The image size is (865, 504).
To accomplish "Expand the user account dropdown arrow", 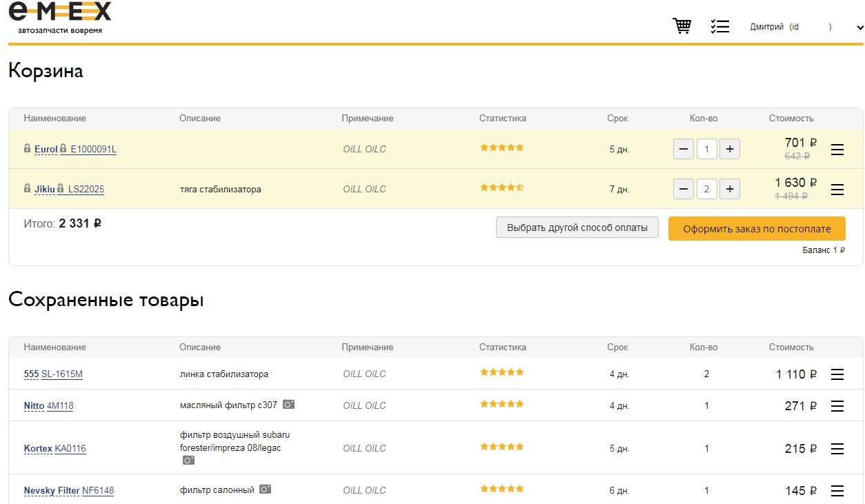I will (x=859, y=28).
